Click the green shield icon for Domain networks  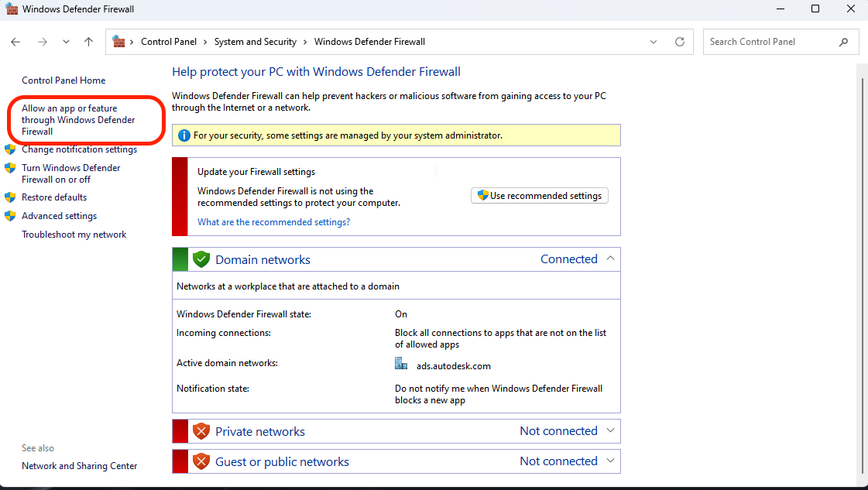201,259
